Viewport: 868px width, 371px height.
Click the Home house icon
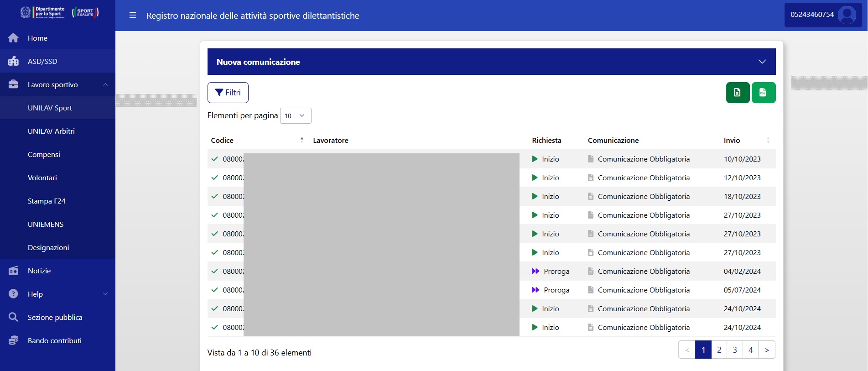[13, 38]
